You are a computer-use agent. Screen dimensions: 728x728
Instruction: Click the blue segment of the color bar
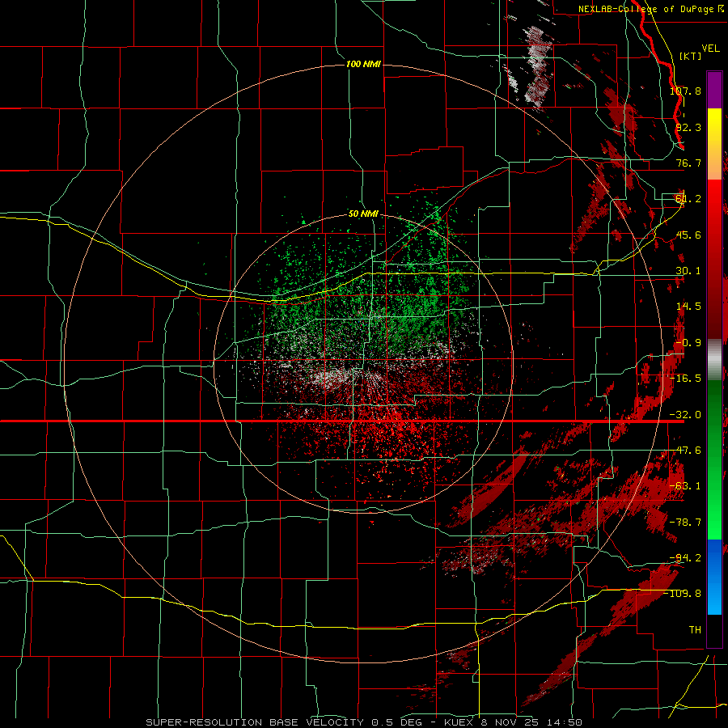point(714,577)
